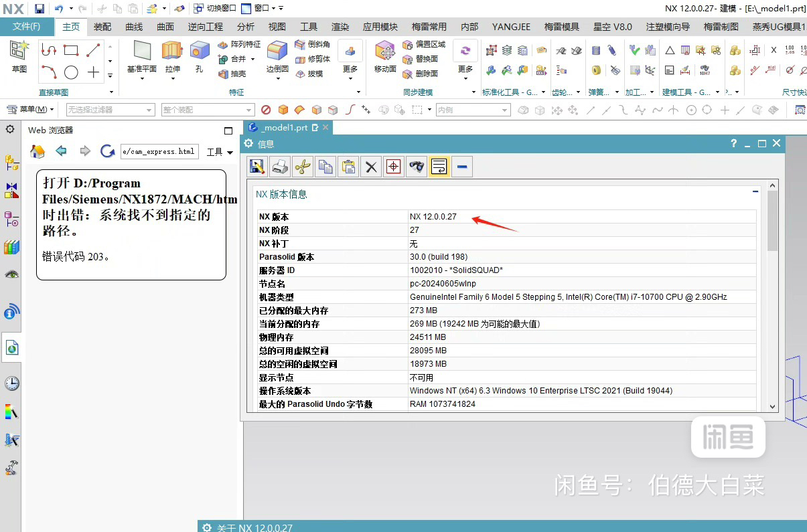Click the Print icon in Information window

pyautogui.click(x=280, y=167)
